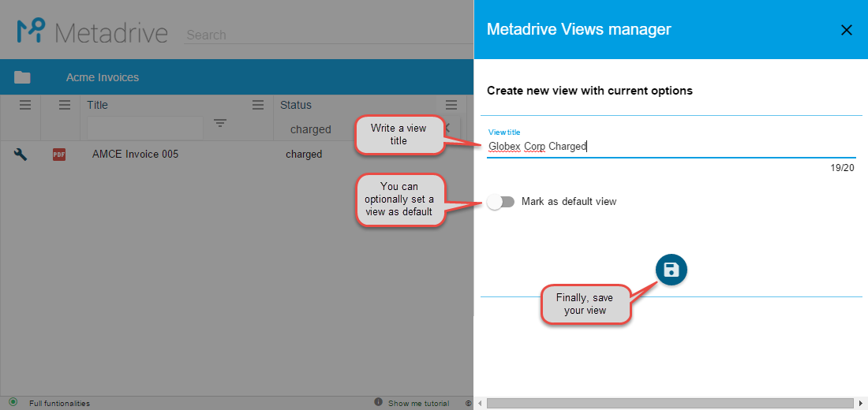
Task: Click the horizontal scrollbar in Views manager
Action: (671, 403)
